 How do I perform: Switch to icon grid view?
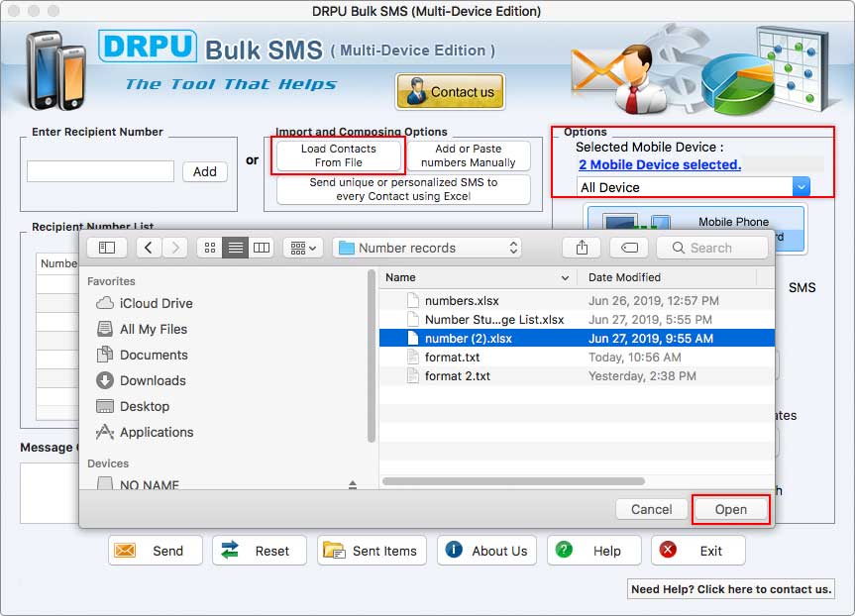click(209, 248)
